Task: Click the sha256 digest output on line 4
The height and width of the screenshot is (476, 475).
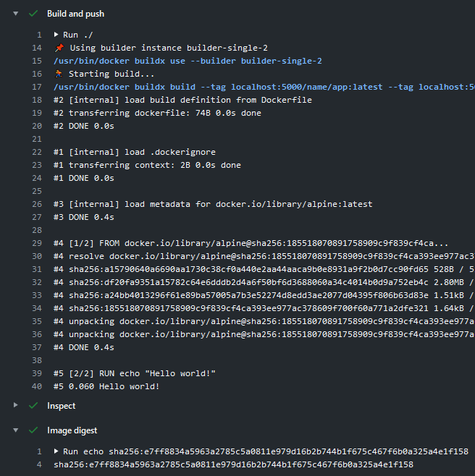Action: coord(233,464)
